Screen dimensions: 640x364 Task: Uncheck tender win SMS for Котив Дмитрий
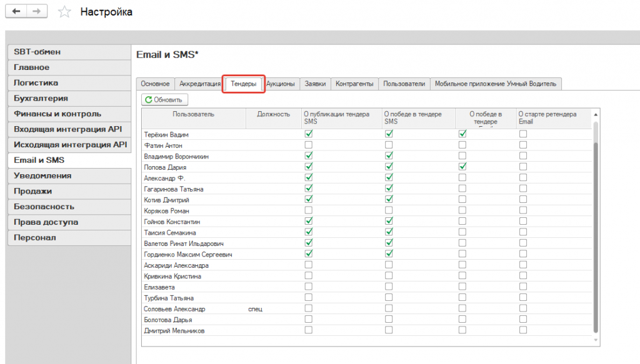point(389,199)
